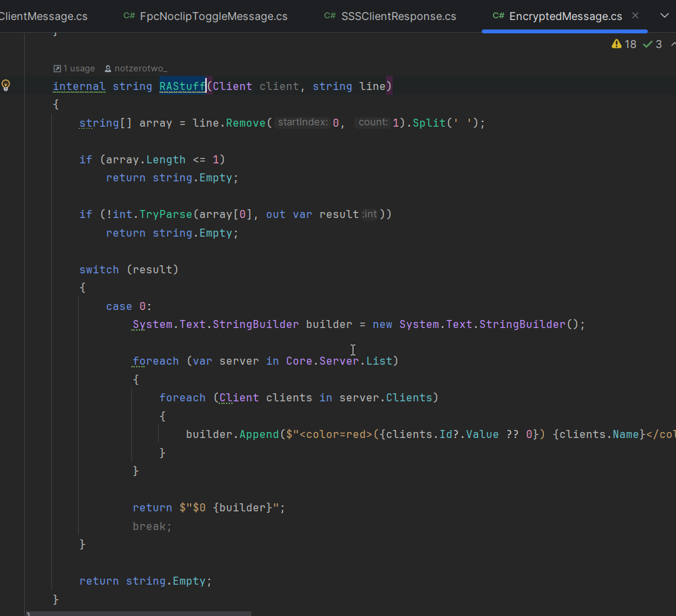Click the greyed-out 'break;' statement
Screen dimensions: 676x616
click(152, 527)
